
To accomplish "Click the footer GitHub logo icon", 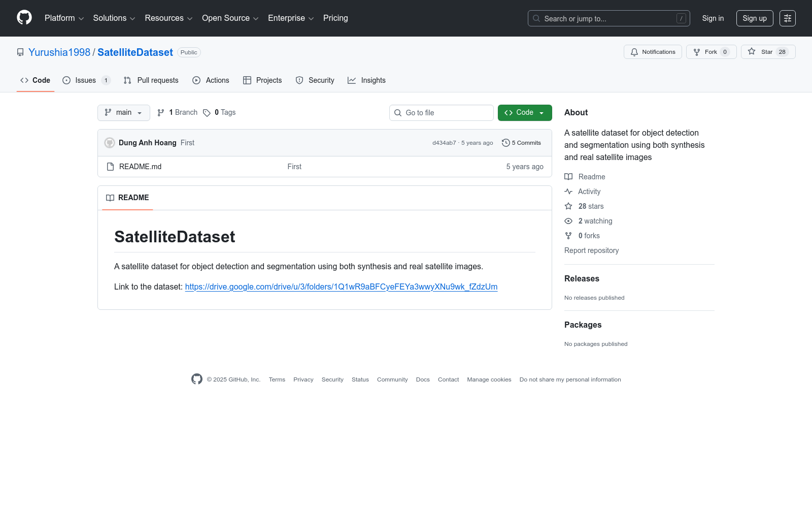I will (197, 379).
